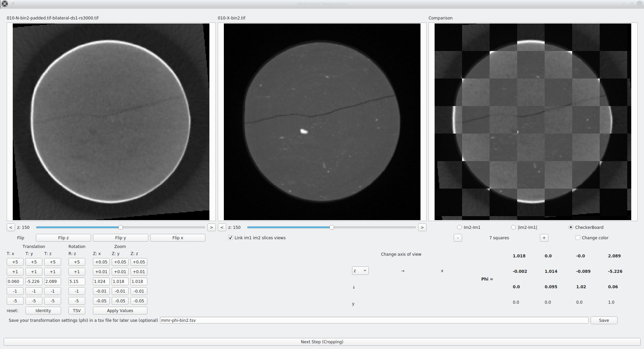The width and height of the screenshot is (644, 349).
Task: Advance to next slice of 010-X-bin2 image
Action: pos(422,228)
